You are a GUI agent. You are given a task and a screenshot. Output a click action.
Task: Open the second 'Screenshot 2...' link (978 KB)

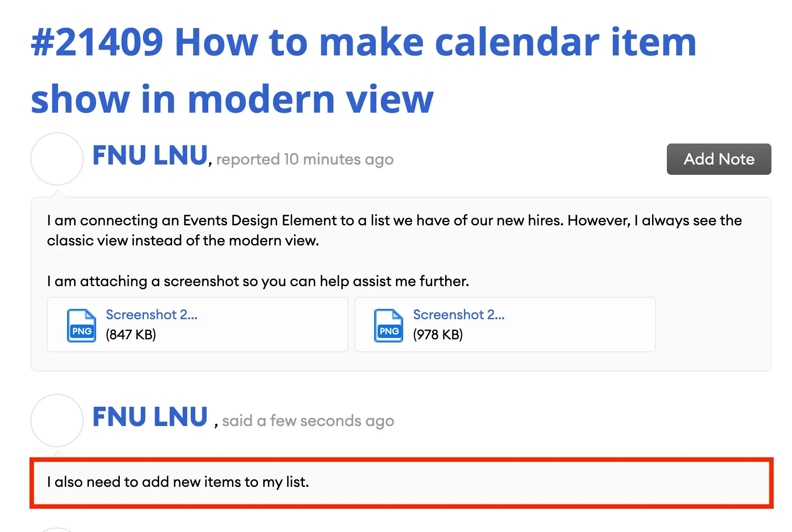tap(459, 315)
